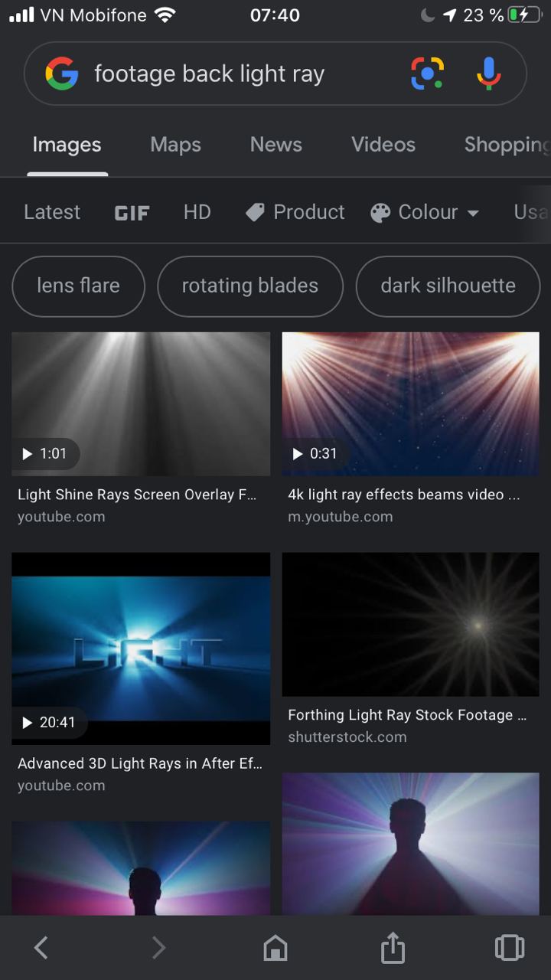Play the 1:01 video badge
This screenshot has width=551, height=980.
[46, 454]
